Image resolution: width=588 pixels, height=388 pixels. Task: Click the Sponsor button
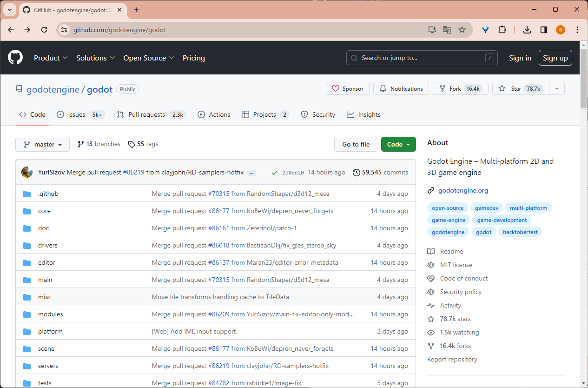348,88
